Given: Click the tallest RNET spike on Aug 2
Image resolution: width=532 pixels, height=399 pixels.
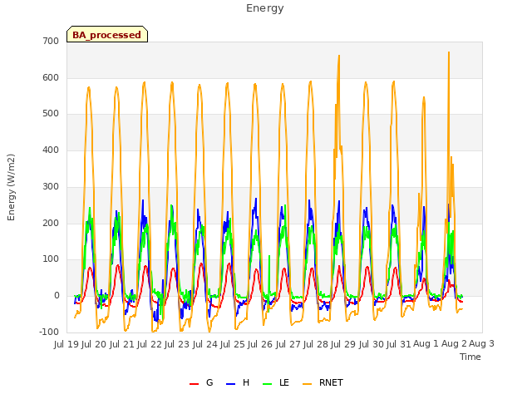Looking at the screenshot, I should pos(449,52).
